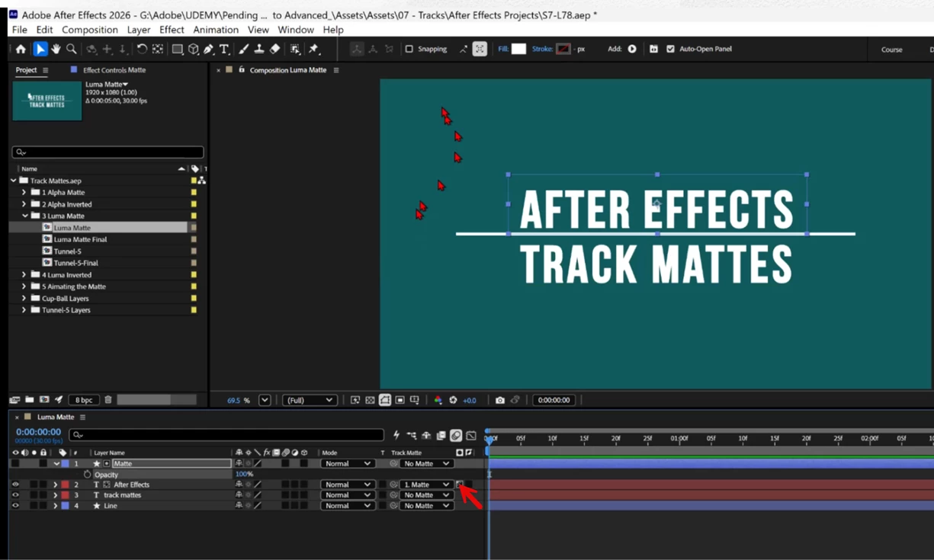Select the Horizontal Type tool
This screenshot has width=934, height=560.
pyautogui.click(x=224, y=49)
